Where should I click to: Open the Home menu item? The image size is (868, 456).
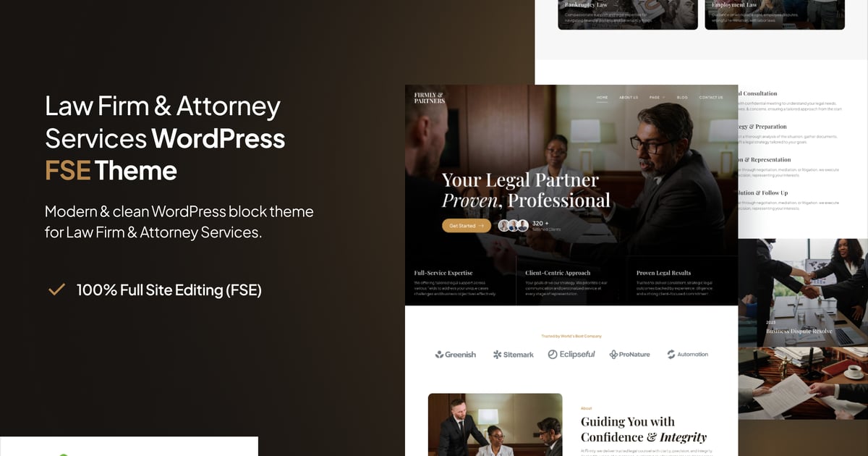(x=603, y=98)
